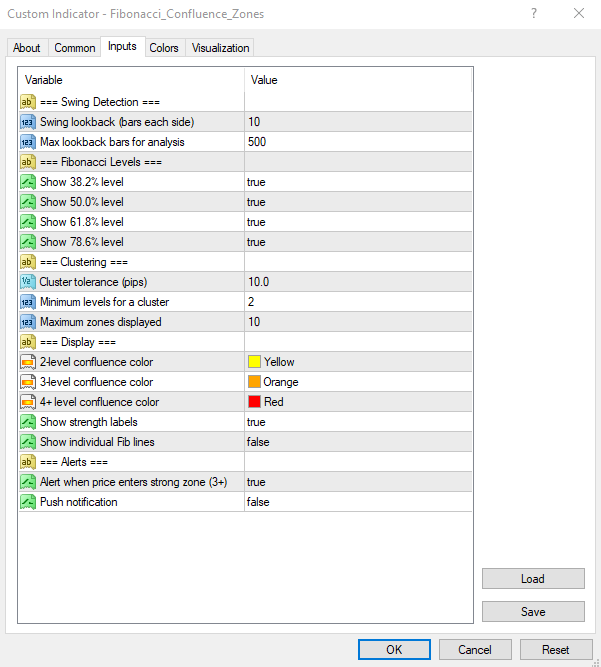Click bool icon next to Show 38.2% level
The width and height of the screenshot is (601, 667).
(28, 182)
